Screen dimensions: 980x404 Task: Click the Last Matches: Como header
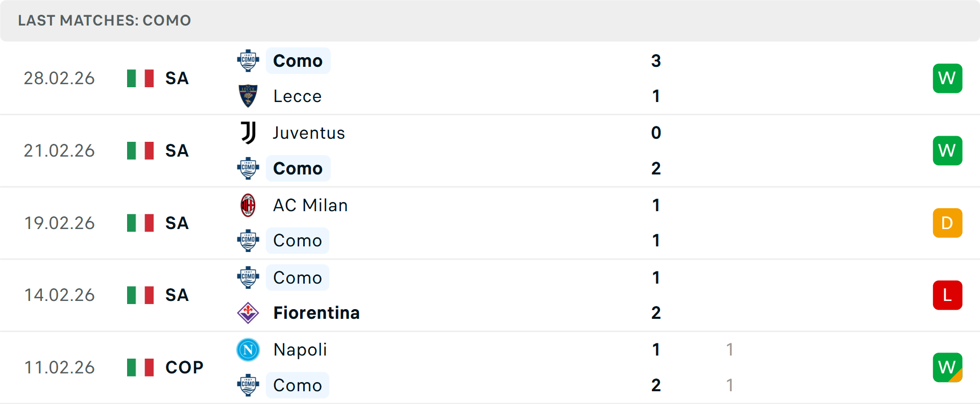click(105, 20)
